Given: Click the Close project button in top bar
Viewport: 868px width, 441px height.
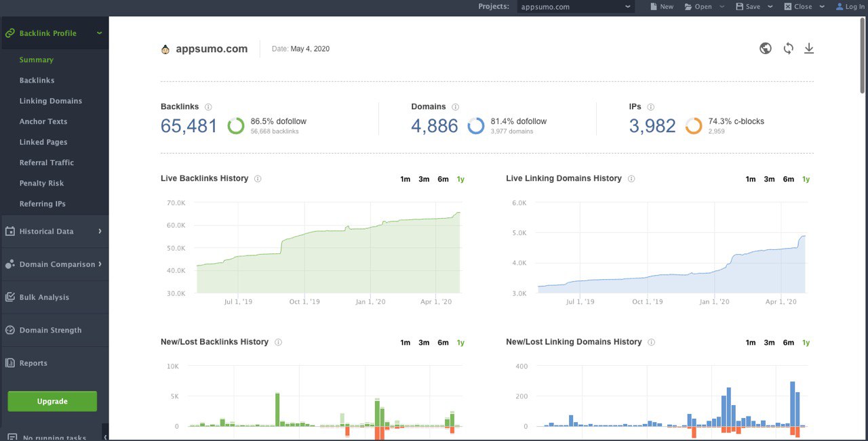Looking at the screenshot, I should click(798, 7).
